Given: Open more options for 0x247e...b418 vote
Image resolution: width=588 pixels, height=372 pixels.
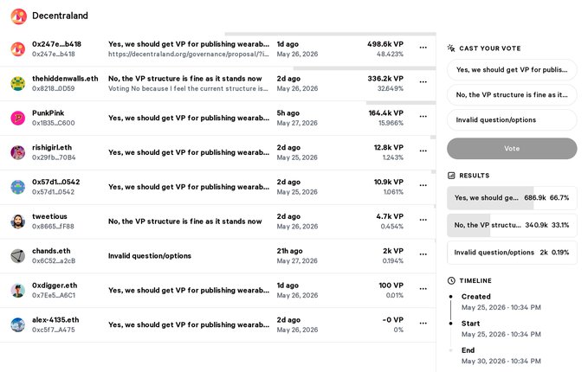Looking at the screenshot, I should click(x=423, y=48).
